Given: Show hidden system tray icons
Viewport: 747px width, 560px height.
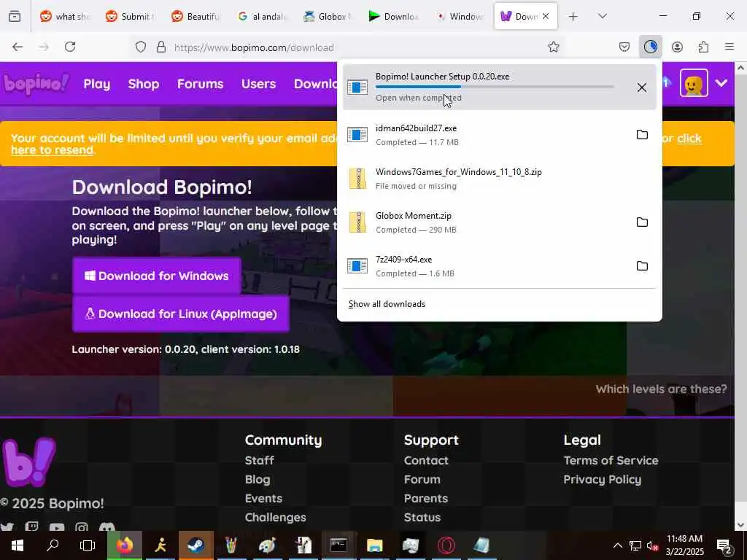Looking at the screenshot, I should 617,545.
